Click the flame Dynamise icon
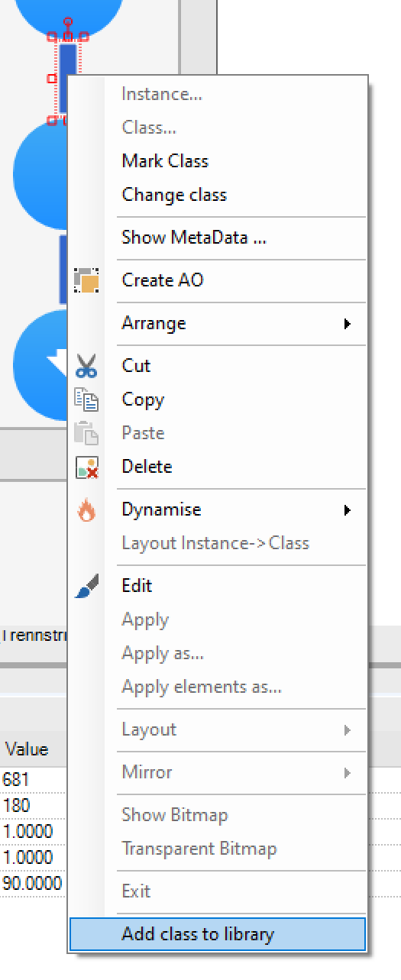The width and height of the screenshot is (401, 980). pos(86,509)
